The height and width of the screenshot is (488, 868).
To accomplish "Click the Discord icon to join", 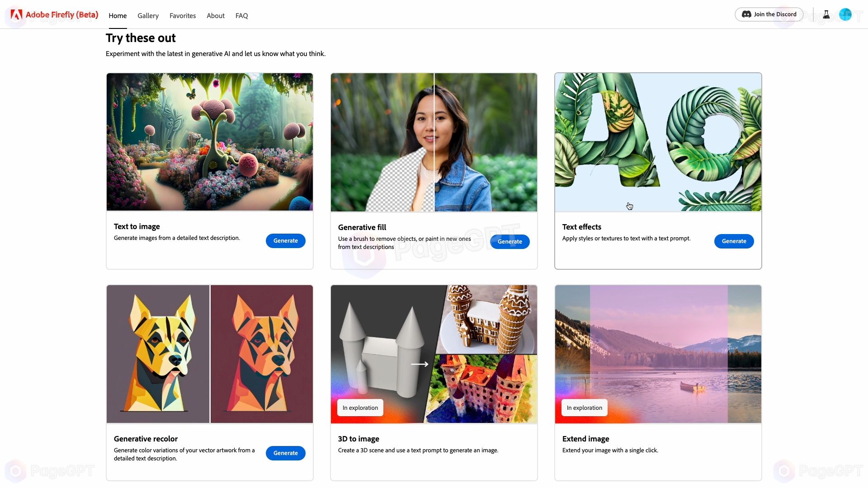I will (x=746, y=14).
